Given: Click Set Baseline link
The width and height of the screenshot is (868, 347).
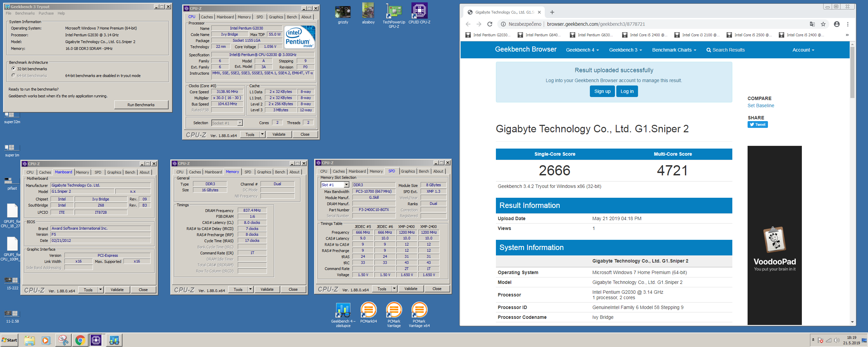Looking at the screenshot, I should [x=761, y=105].
